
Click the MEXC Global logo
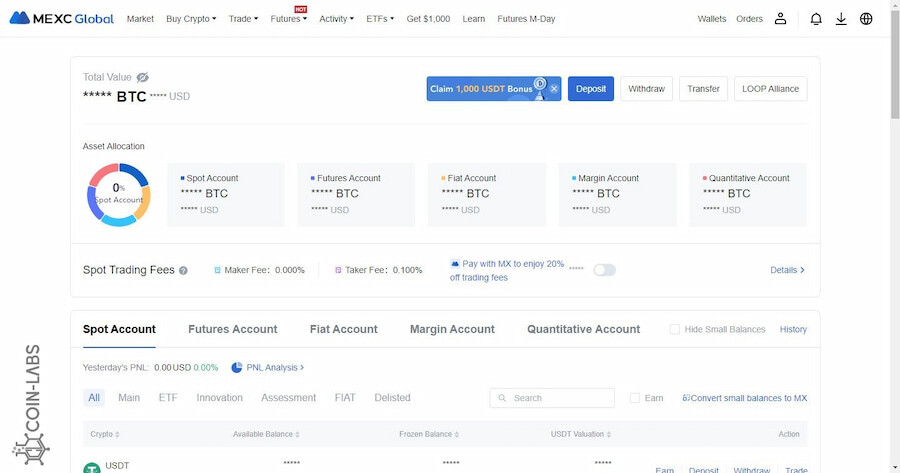pyautogui.click(x=62, y=18)
